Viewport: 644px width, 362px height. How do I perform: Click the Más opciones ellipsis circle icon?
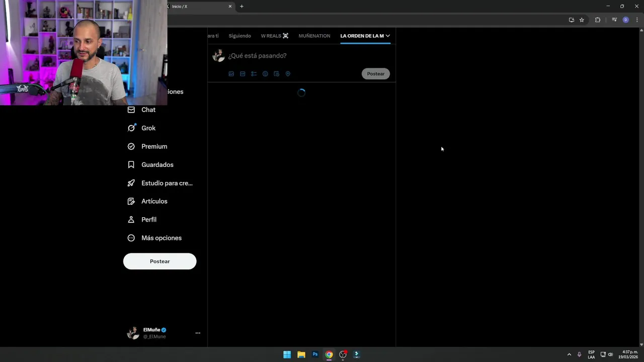coord(131,238)
